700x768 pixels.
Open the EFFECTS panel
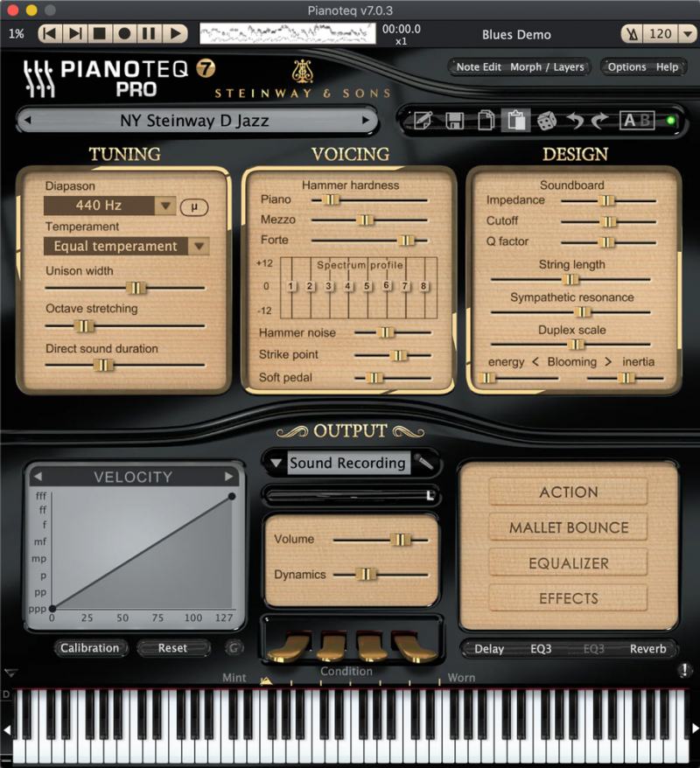(568, 598)
